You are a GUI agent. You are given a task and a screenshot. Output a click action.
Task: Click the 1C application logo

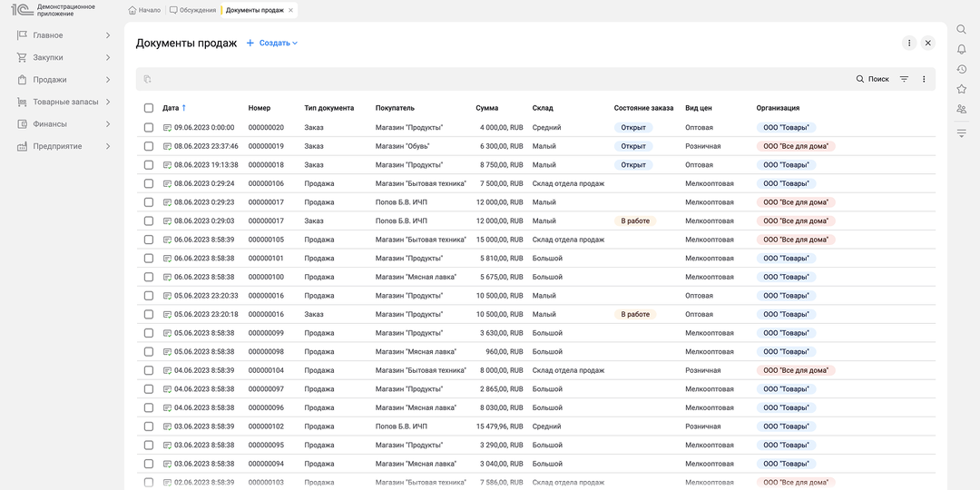pos(23,10)
